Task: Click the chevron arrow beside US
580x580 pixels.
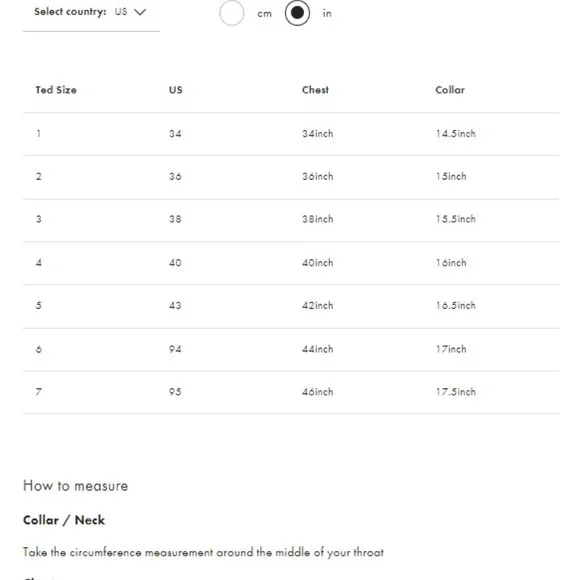Action: [140, 12]
